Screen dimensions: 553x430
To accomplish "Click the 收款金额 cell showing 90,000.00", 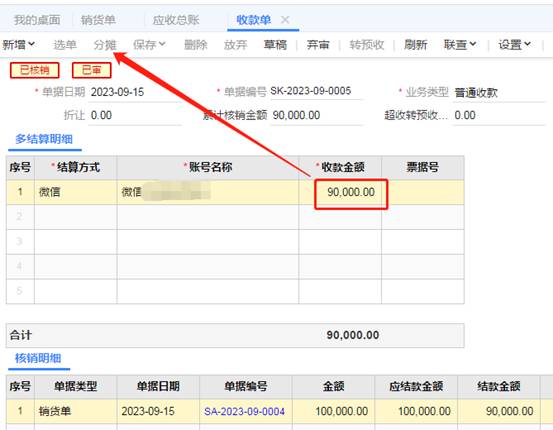I will click(351, 192).
